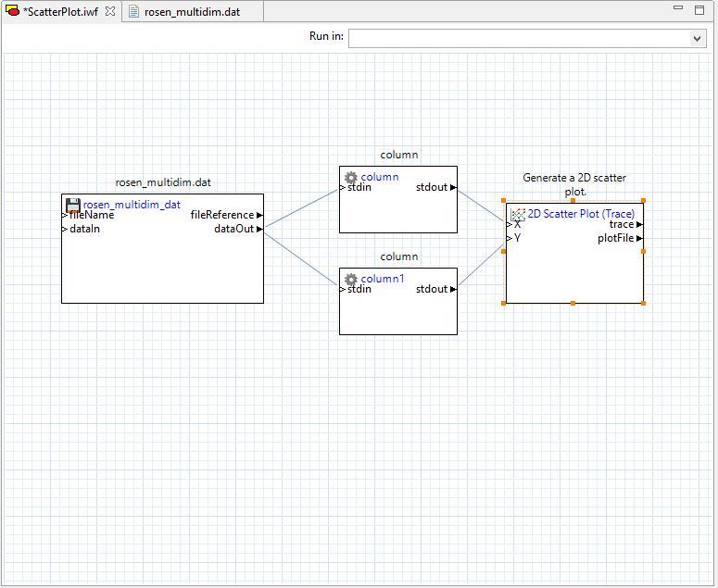
Task: Click the dataOut output port arrow
Action: (x=260, y=229)
